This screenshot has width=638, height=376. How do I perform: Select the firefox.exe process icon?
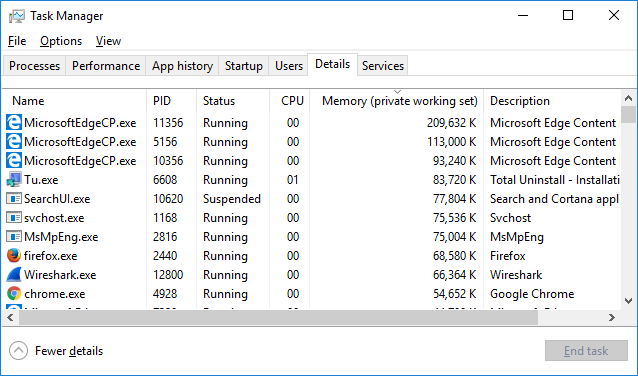click(13, 256)
